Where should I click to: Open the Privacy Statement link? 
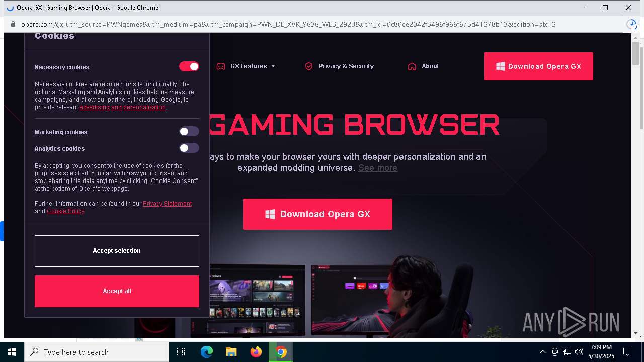pos(167,204)
